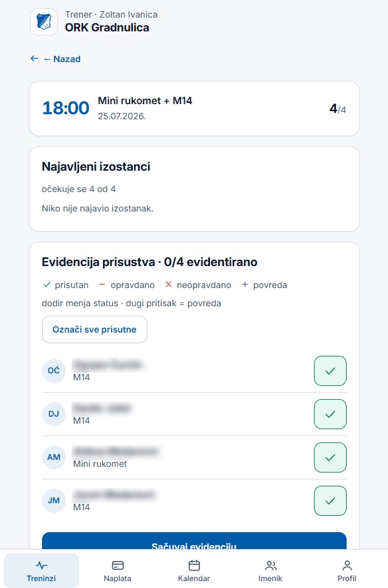Toggle attendance status for player JM
The width and height of the screenshot is (388, 588).
[x=330, y=501]
